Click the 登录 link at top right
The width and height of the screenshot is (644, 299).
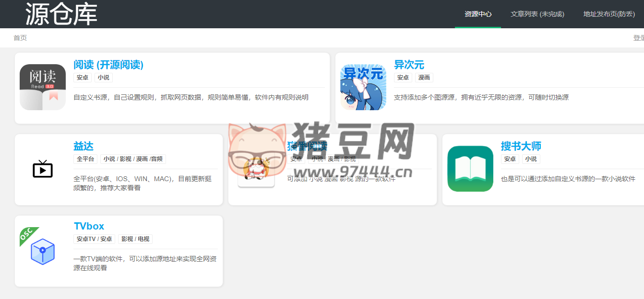(639, 37)
